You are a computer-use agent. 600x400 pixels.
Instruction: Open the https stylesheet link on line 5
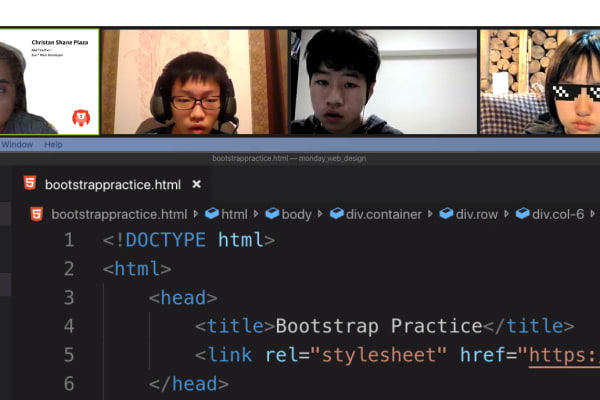click(564, 355)
